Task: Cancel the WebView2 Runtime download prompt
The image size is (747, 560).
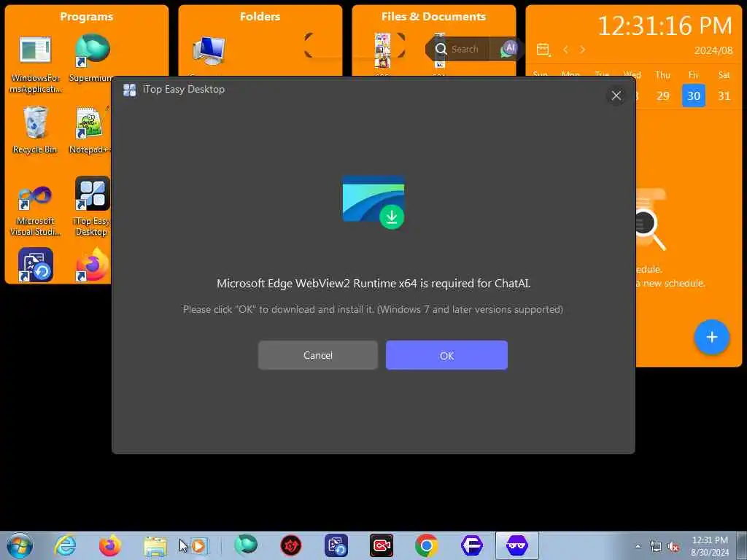Action: tap(318, 355)
